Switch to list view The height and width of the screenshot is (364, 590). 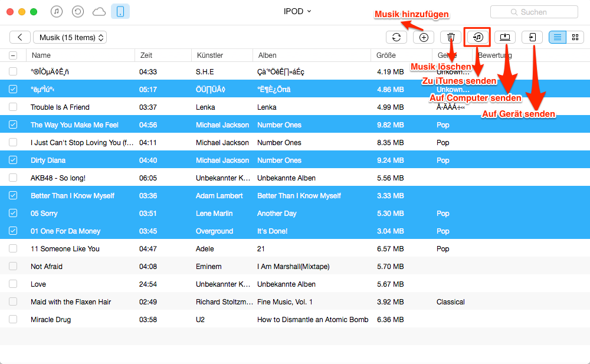click(x=558, y=37)
